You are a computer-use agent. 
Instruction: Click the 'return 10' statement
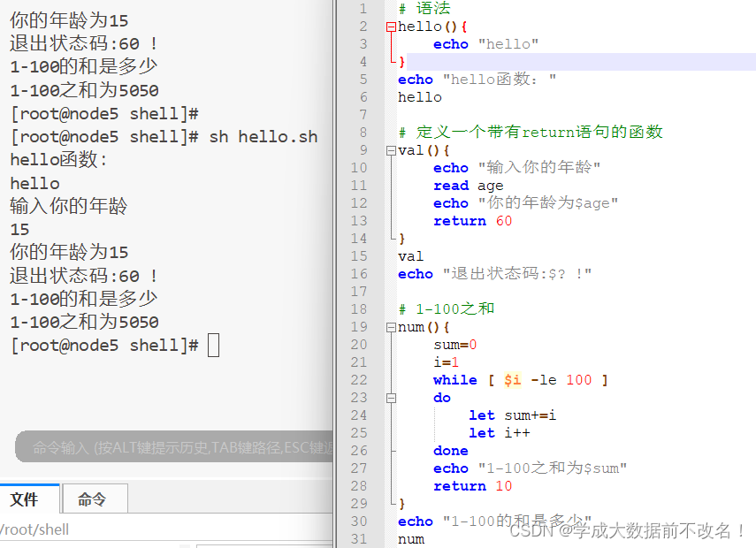click(x=472, y=486)
